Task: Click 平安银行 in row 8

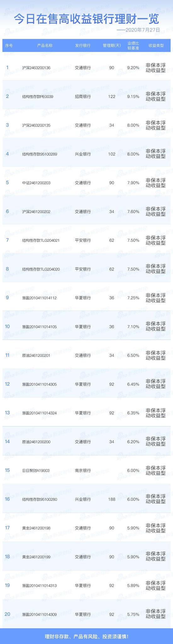Action: (83, 269)
